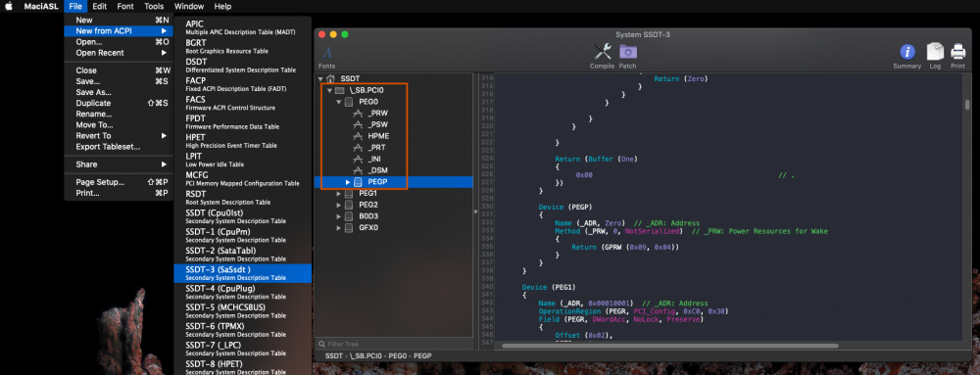980x375 pixels.
Task: Open the Window menu
Action: tap(189, 6)
